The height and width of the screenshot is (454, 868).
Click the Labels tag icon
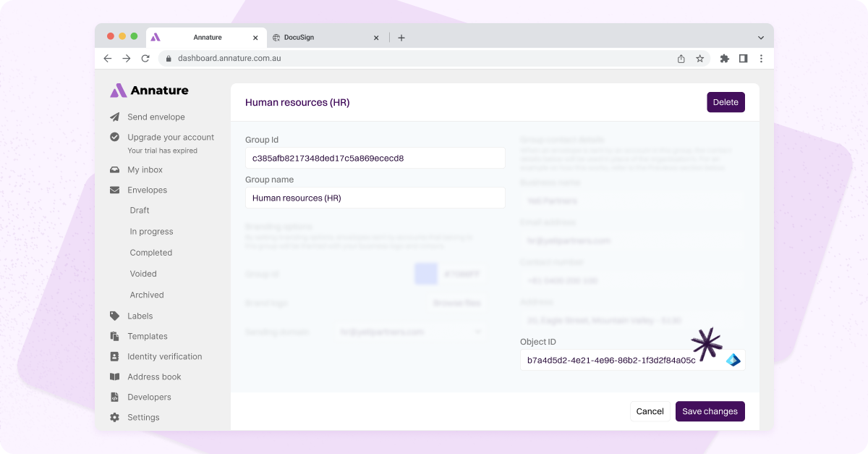pyautogui.click(x=114, y=316)
